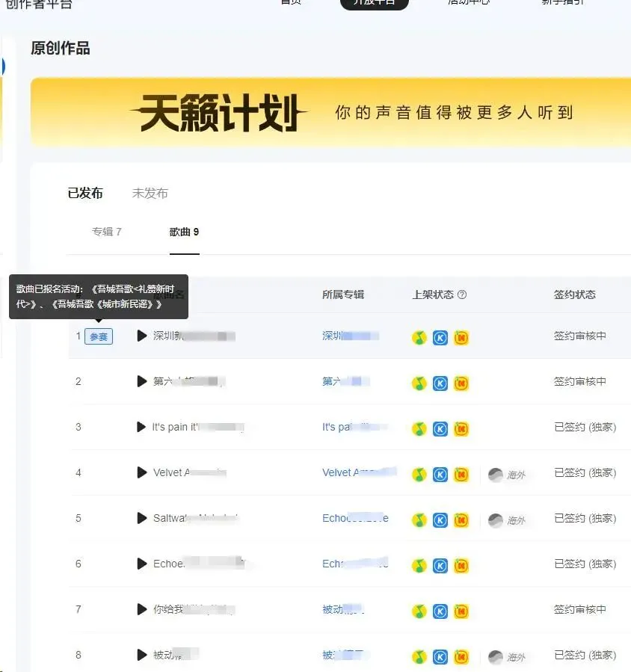Click QQ Music icon in row 3
Viewport: 631px width, 672px height.
coord(419,429)
